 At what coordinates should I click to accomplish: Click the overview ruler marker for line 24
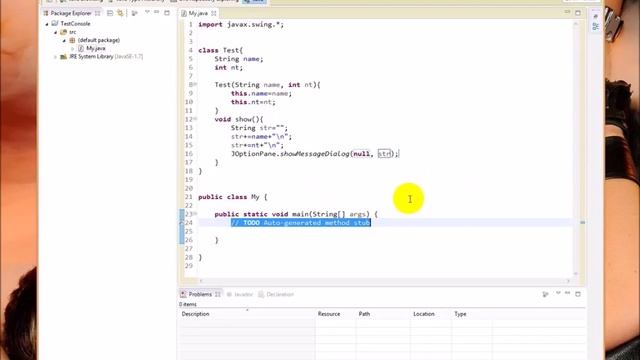tap(582, 222)
